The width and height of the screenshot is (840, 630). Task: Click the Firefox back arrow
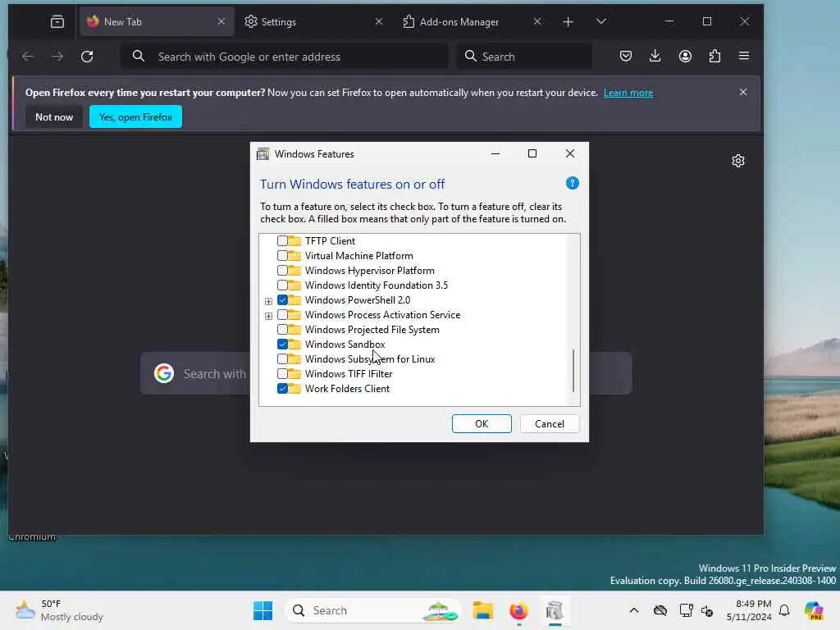(x=28, y=57)
